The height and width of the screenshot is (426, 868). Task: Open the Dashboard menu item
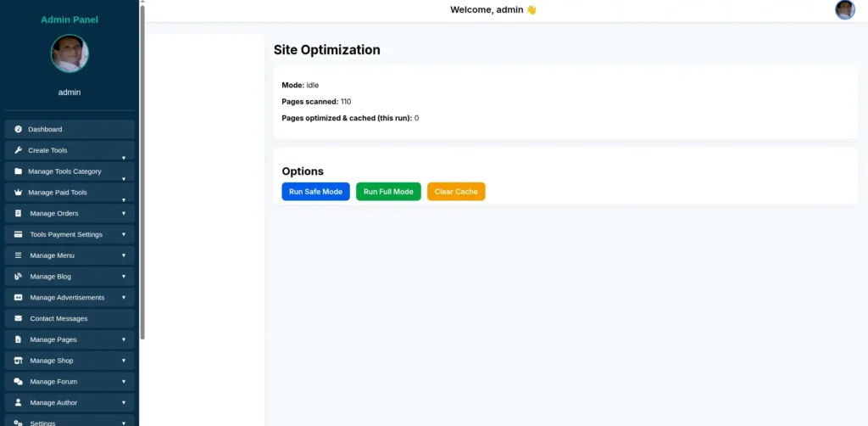pos(70,129)
